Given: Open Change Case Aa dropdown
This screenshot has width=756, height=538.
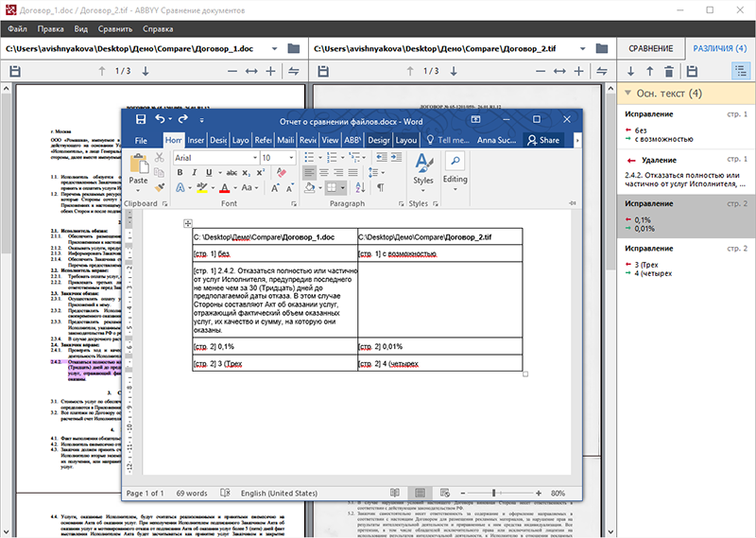Looking at the screenshot, I should pyautogui.click(x=249, y=187).
